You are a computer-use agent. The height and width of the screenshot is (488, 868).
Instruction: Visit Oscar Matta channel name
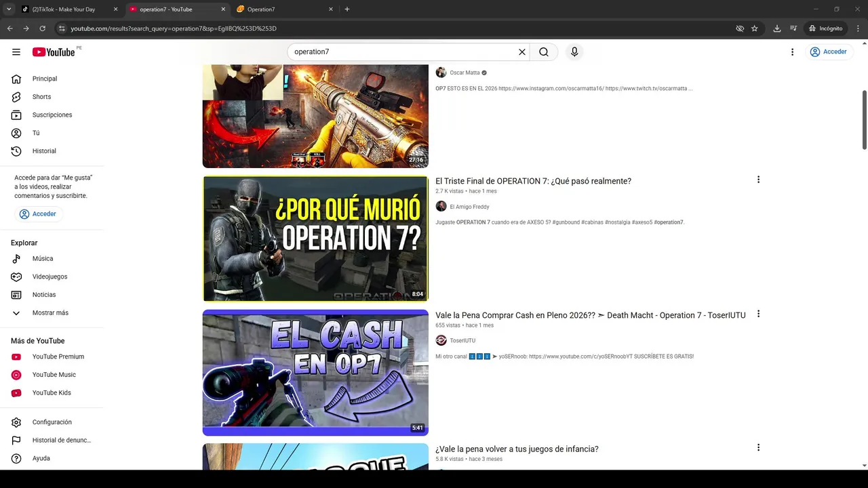pyautogui.click(x=465, y=73)
